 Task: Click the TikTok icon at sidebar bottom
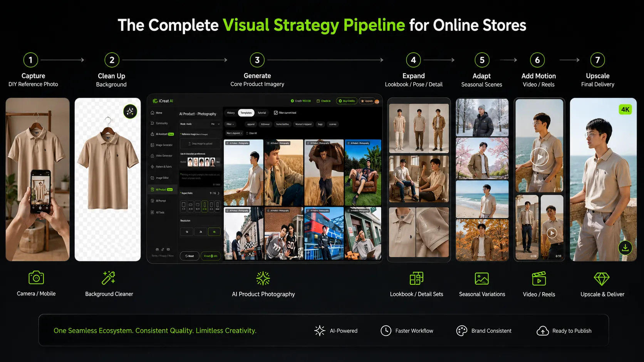[x=163, y=249]
